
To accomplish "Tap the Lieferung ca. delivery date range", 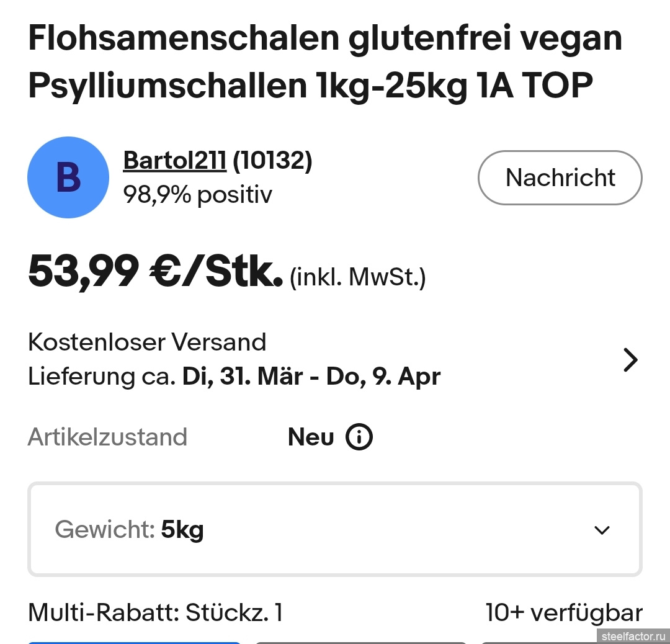I will click(x=234, y=377).
